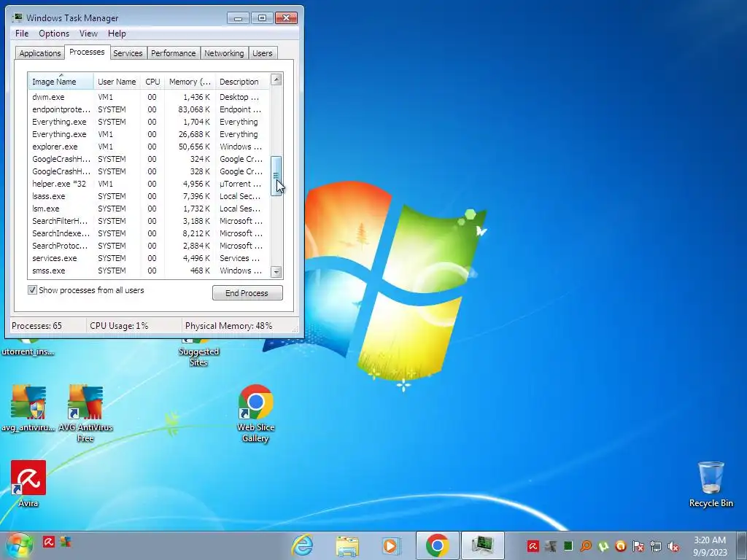The width and height of the screenshot is (747, 560).
Task: Click the green uTorrent tray icon
Action: [603, 546]
